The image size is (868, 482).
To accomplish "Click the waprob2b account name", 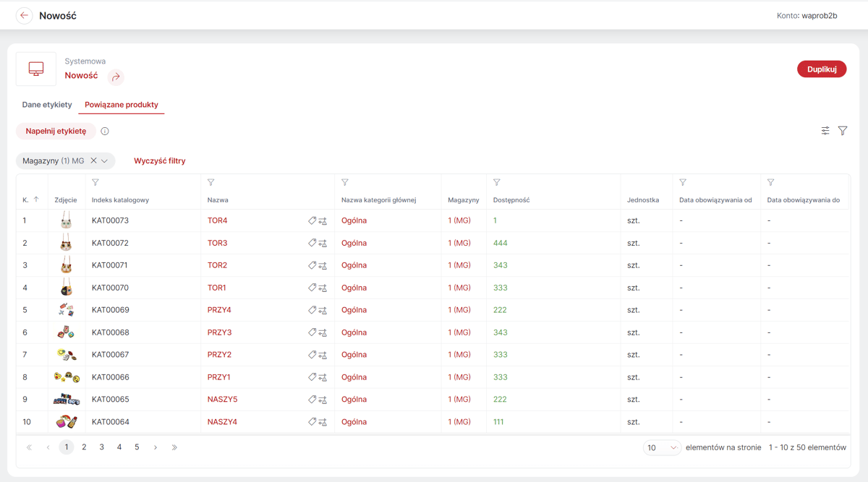I will click(819, 15).
